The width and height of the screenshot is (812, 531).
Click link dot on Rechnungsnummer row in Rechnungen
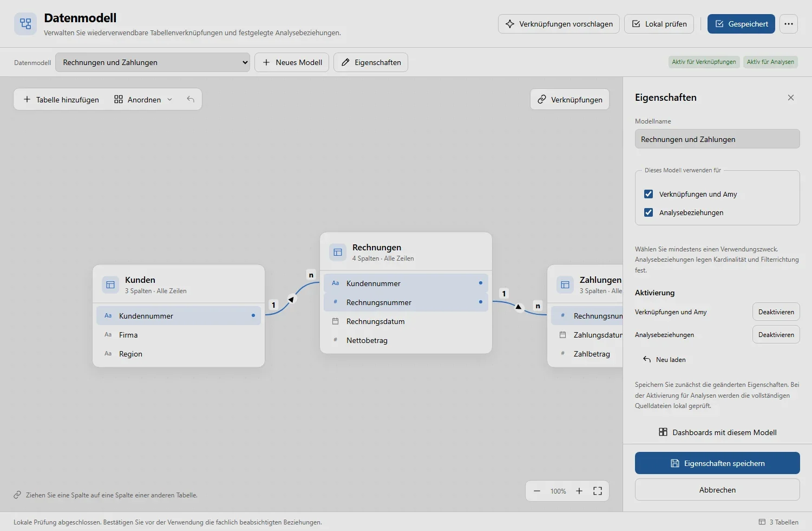coord(480,302)
